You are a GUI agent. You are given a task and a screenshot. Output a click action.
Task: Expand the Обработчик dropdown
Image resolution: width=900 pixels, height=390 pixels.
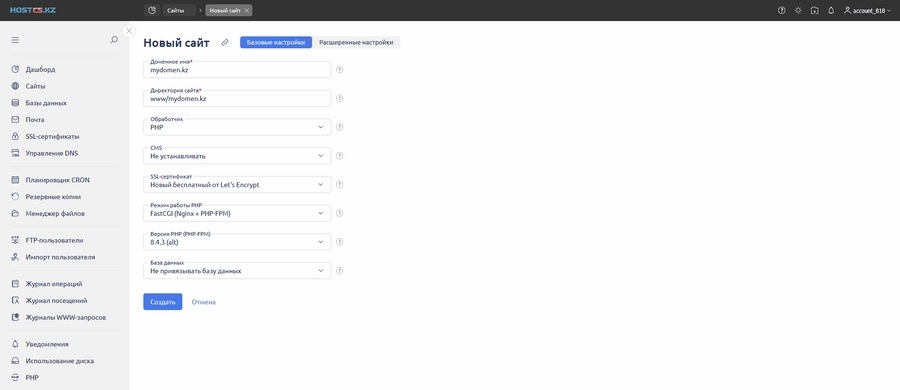[237, 127]
